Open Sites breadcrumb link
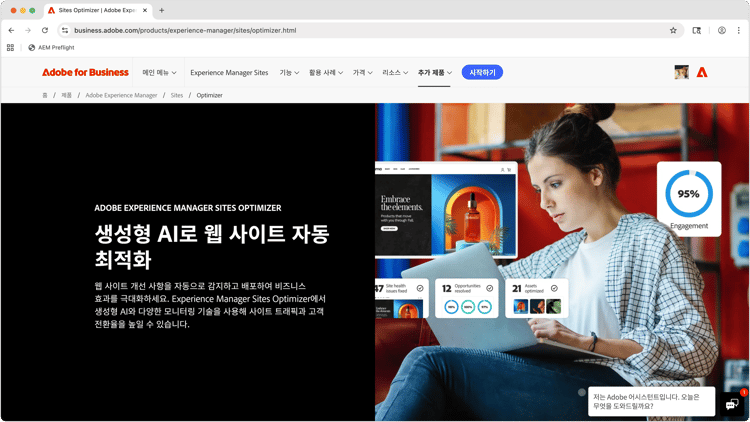This screenshot has height=422, width=750. point(176,95)
